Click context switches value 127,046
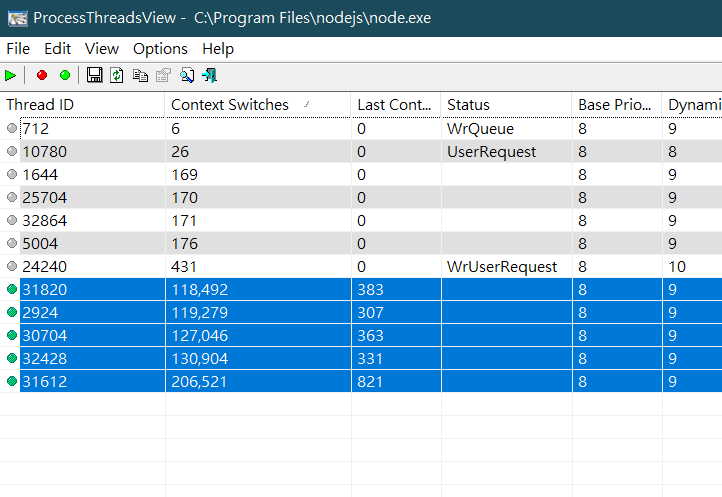Viewport: 722px width, 497px height. [x=199, y=336]
